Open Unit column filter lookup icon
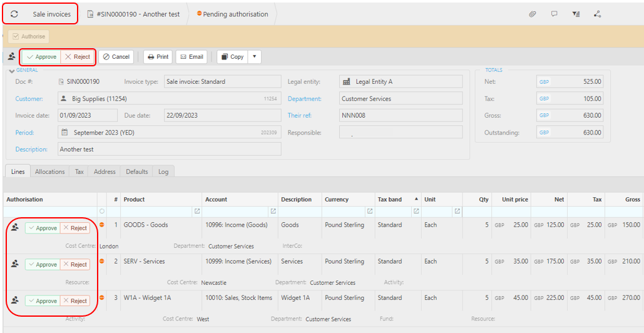The height and width of the screenshot is (333, 644). [457, 211]
